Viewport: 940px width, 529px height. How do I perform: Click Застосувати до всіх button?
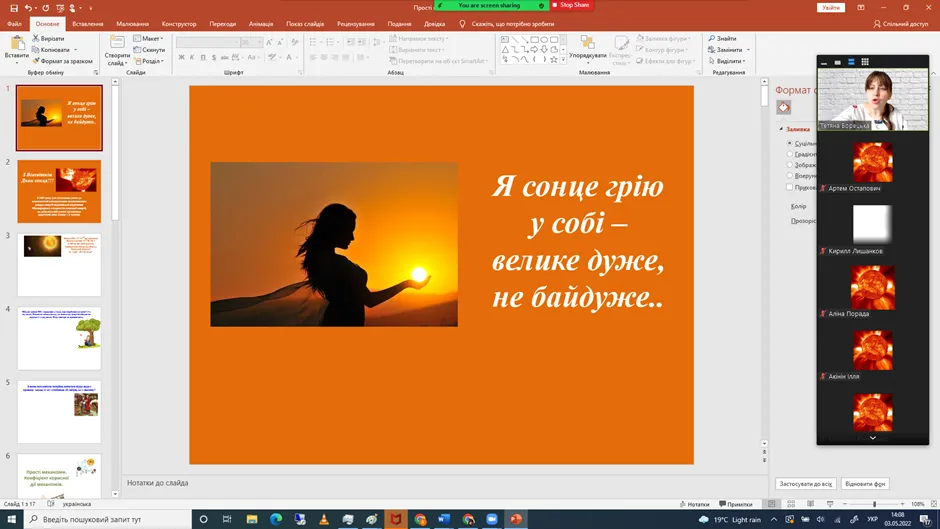pos(805,483)
